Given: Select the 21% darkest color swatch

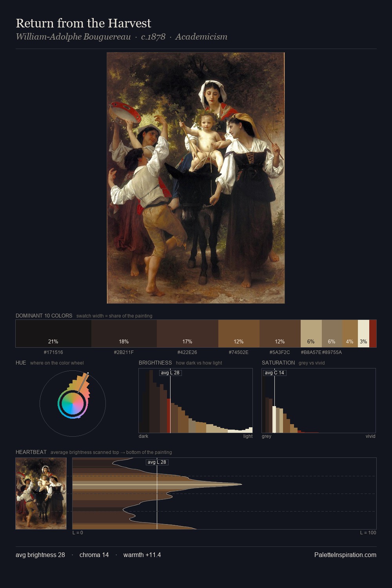Looking at the screenshot, I should 53,334.
